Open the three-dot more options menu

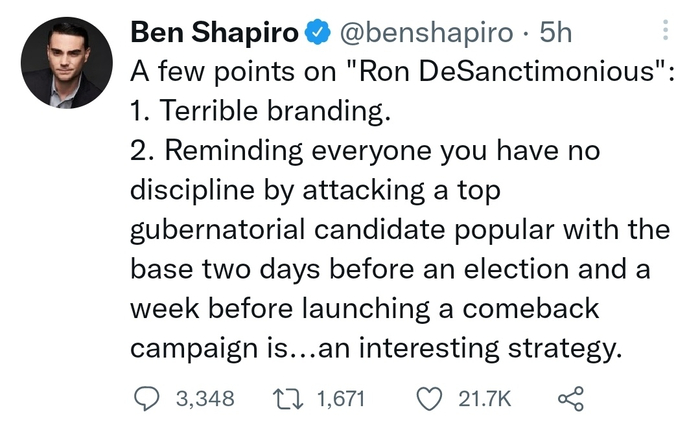pyautogui.click(x=665, y=33)
